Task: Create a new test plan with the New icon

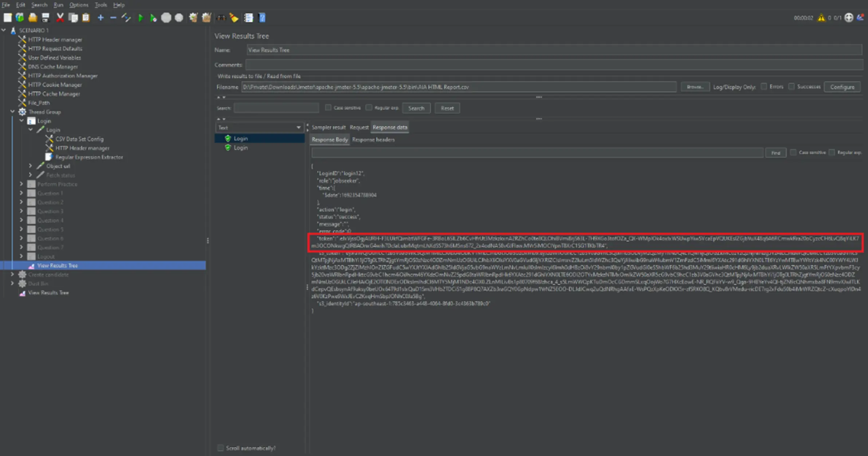Action: [x=7, y=17]
